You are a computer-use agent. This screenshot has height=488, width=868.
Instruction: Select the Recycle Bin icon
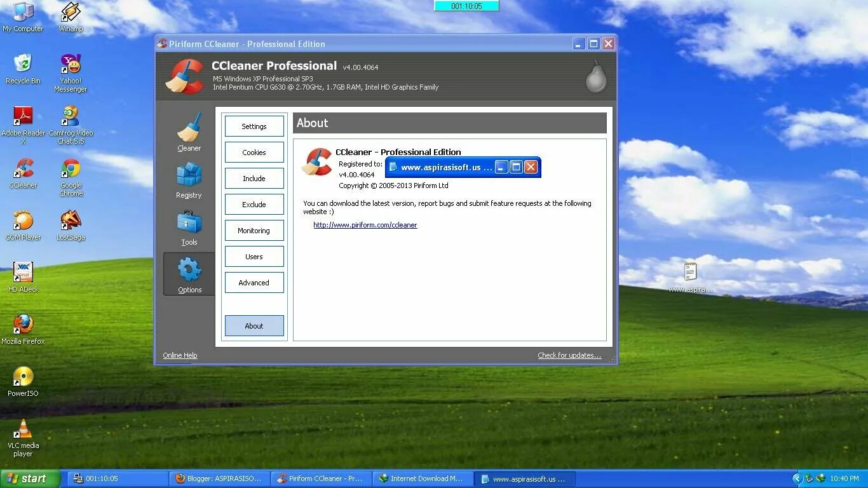(x=23, y=69)
